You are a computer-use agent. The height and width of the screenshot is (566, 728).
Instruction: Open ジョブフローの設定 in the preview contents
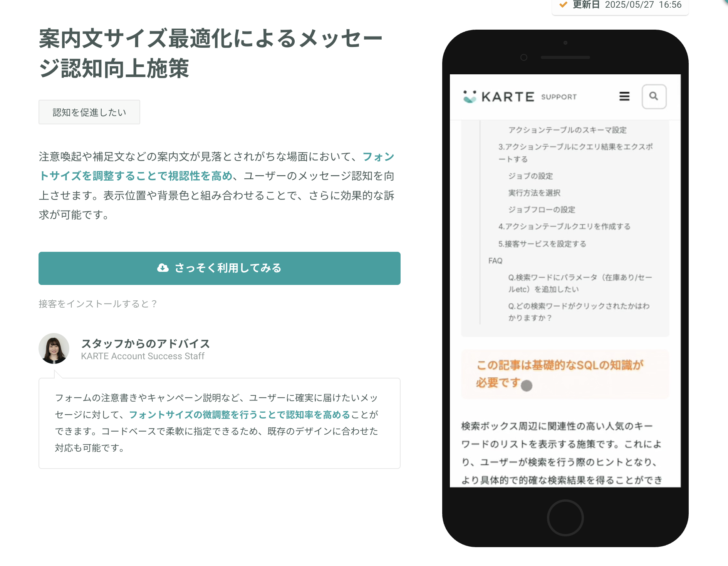pos(542,209)
